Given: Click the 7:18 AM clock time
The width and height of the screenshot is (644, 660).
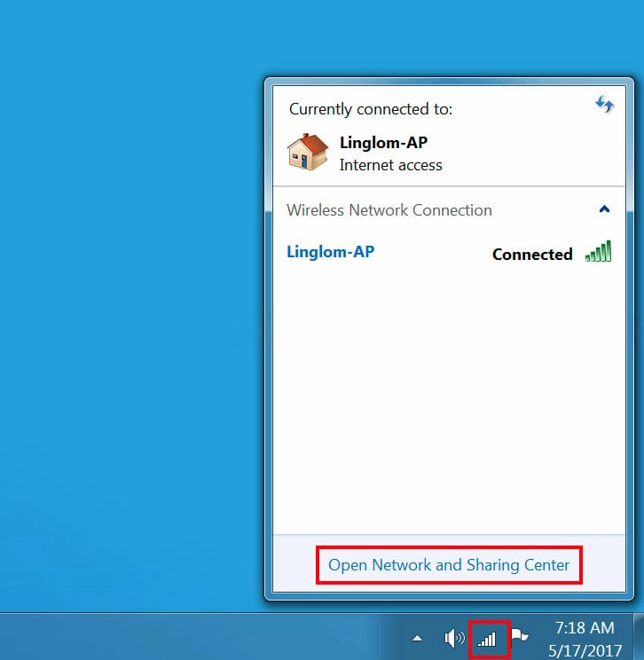Looking at the screenshot, I should [584, 628].
